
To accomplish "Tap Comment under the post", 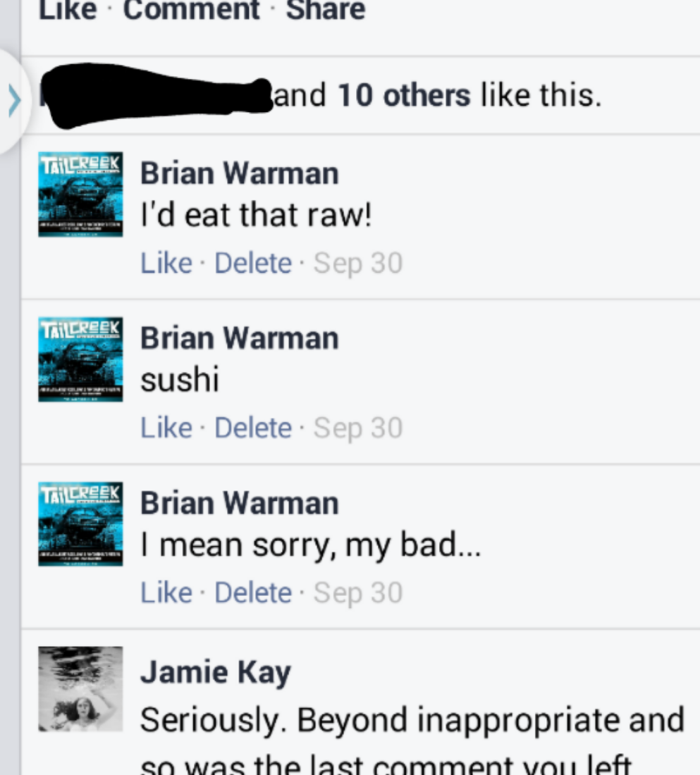I will point(191,10).
